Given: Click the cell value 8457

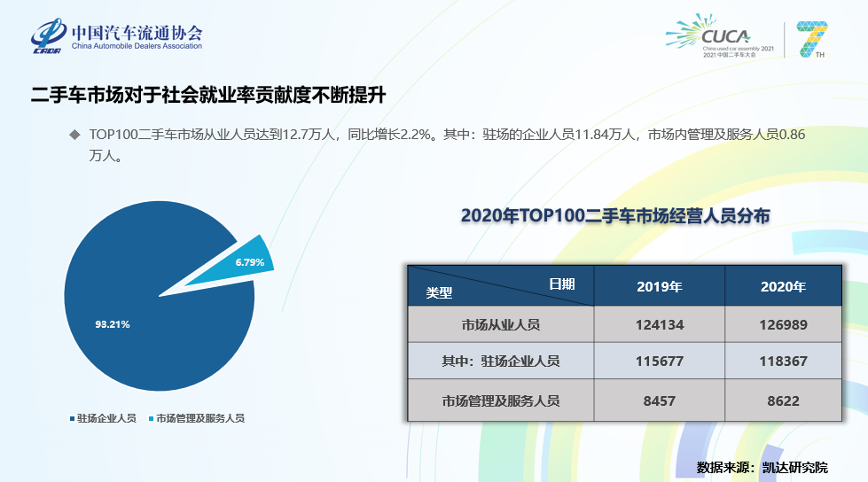Looking at the screenshot, I should [660, 400].
